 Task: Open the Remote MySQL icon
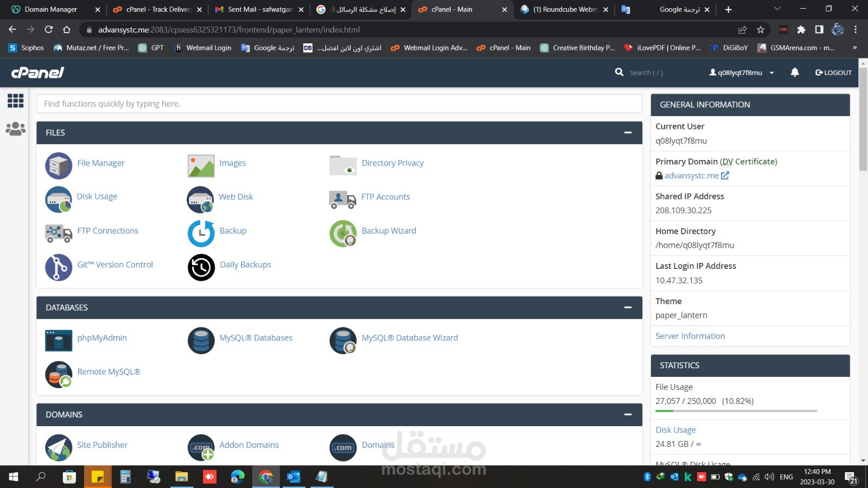(x=59, y=374)
